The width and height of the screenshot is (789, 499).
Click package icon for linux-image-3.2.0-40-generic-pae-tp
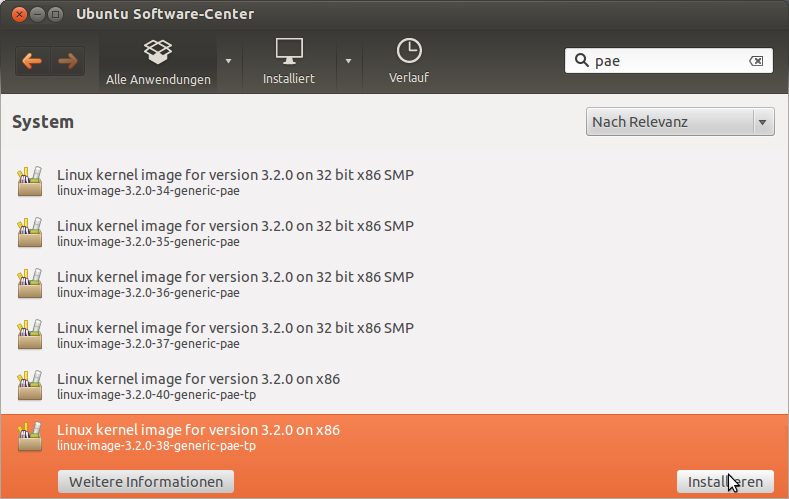pyautogui.click(x=30, y=385)
